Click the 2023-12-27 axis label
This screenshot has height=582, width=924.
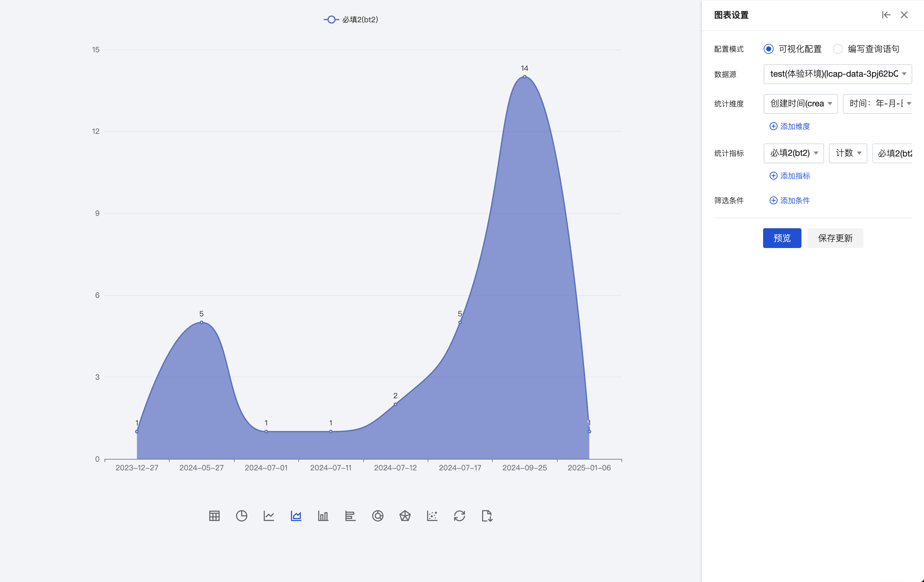pos(137,468)
